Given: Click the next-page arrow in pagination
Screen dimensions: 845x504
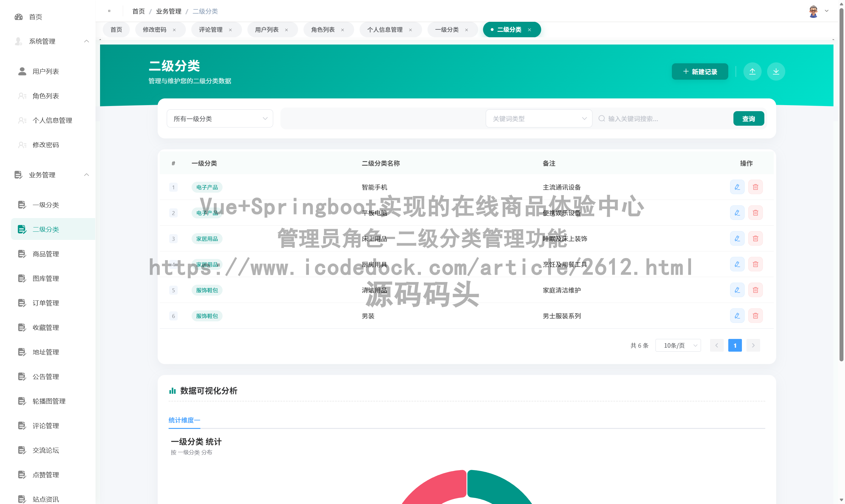Looking at the screenshot, I should [x=753, y=345].
